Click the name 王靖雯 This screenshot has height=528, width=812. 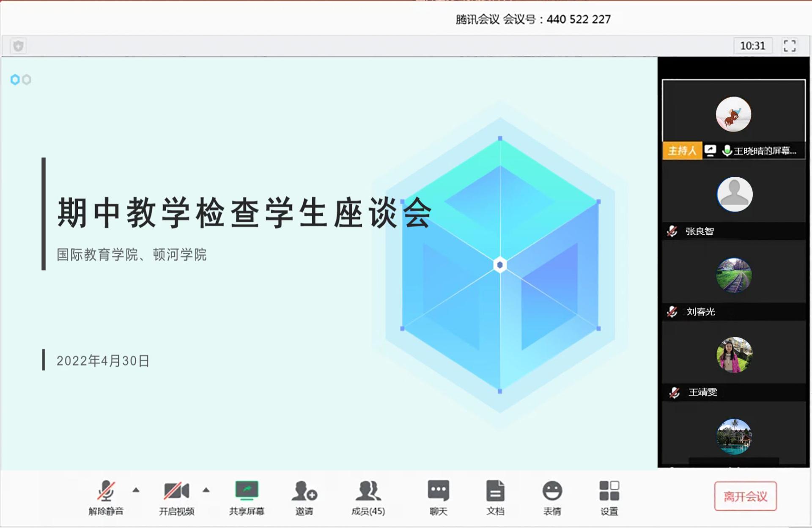tap(703, 392)
